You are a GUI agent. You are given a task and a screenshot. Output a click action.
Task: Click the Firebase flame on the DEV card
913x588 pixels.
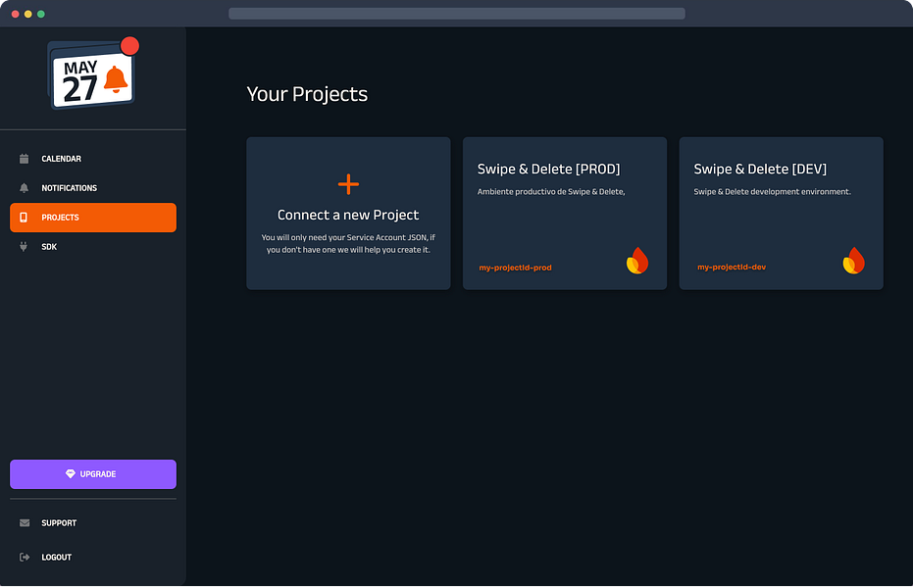[853, 260]
